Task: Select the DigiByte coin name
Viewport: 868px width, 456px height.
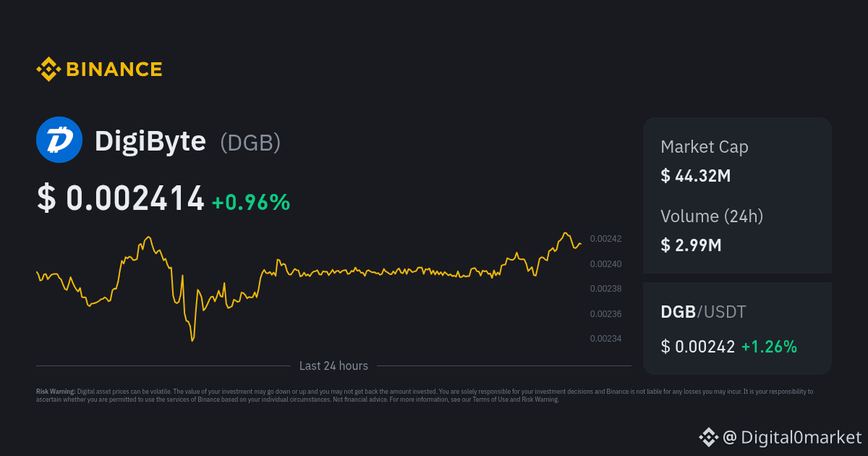Action: pos(150,141)
